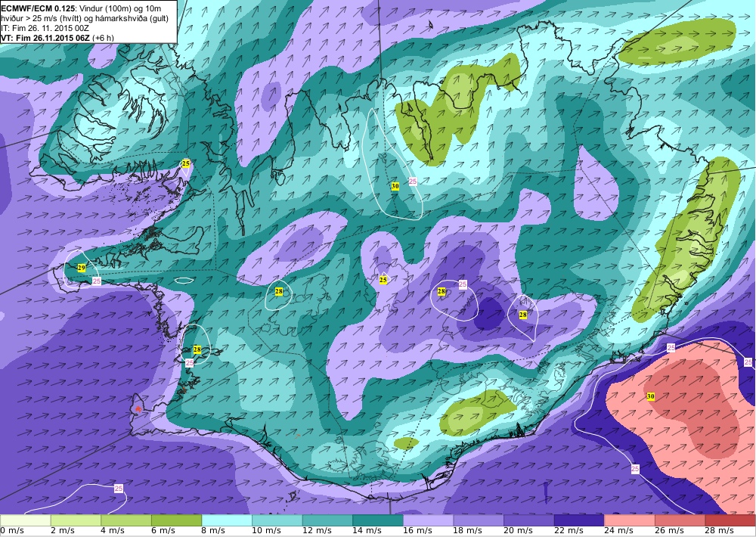
Task: Pick the olive green 6 m/s legend swatch
Action: point(176,520)
